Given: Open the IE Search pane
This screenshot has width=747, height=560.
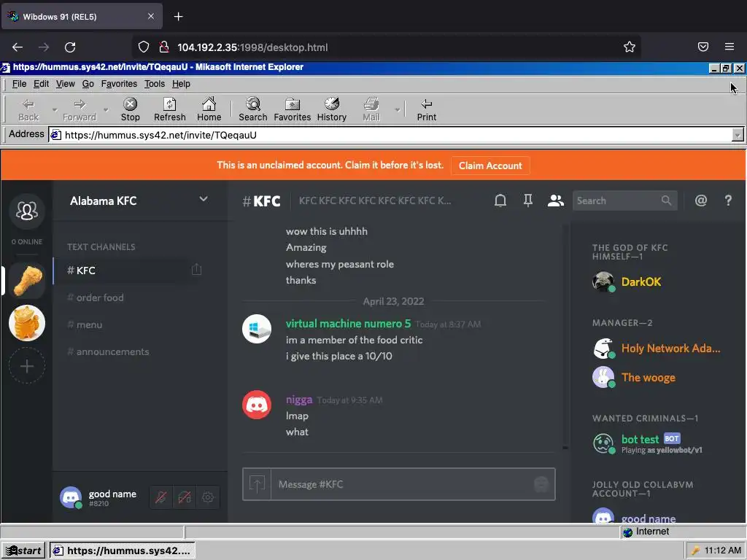Looking at the screenshot, I should point(253,109).
